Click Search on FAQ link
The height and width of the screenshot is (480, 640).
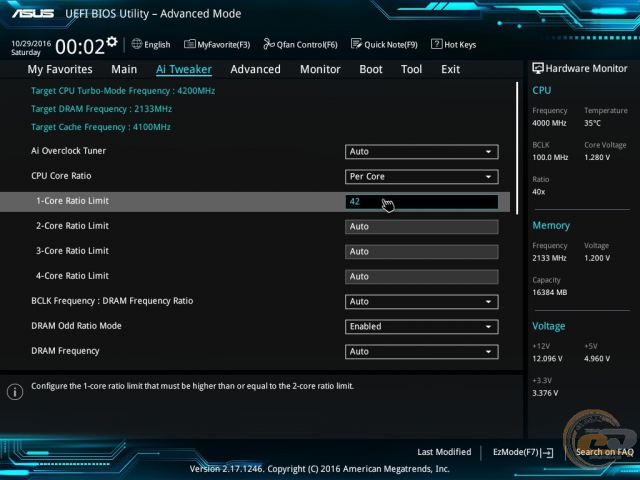click(604, 452)
